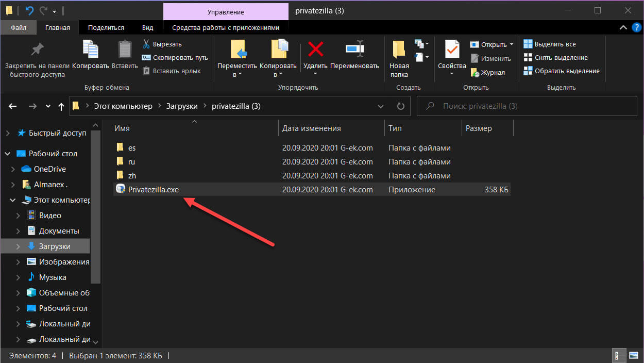
Task: Click the Move to (Переместить в) folder icon
Action: 239,49
